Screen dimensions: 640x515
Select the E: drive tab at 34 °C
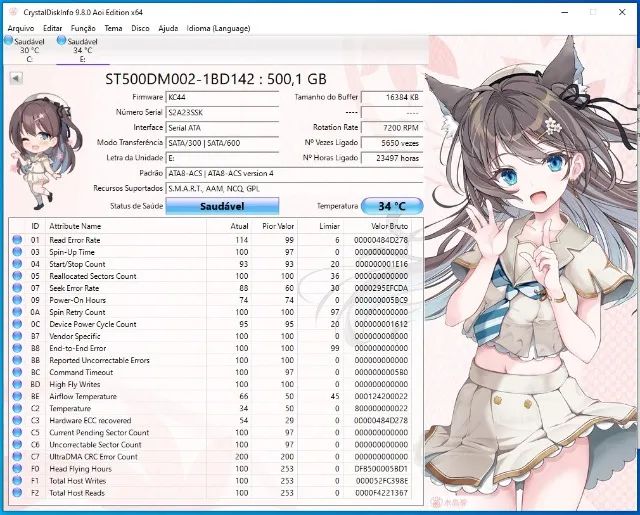tap(83, 50)
